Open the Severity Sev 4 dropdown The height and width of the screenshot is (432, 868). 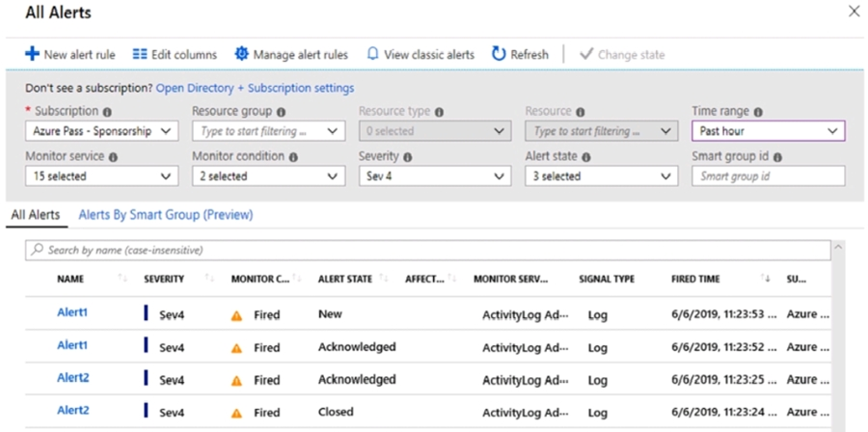(434, 176)
